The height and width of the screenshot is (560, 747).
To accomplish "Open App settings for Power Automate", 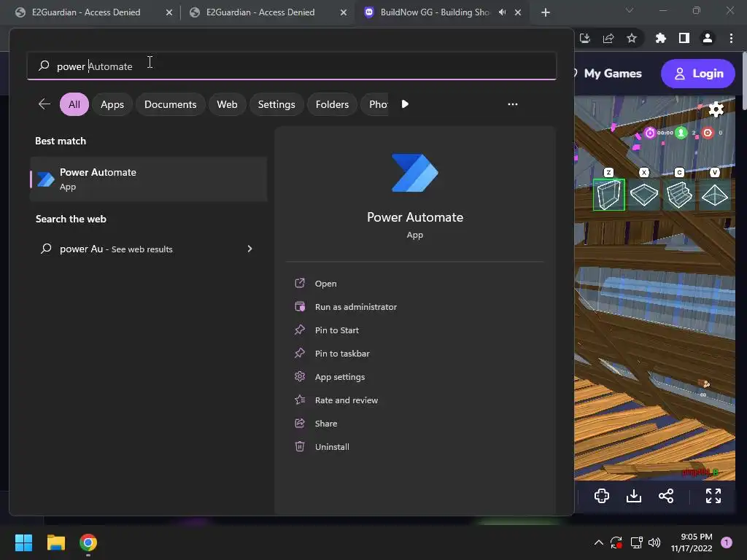I will (x=339, y=377).
